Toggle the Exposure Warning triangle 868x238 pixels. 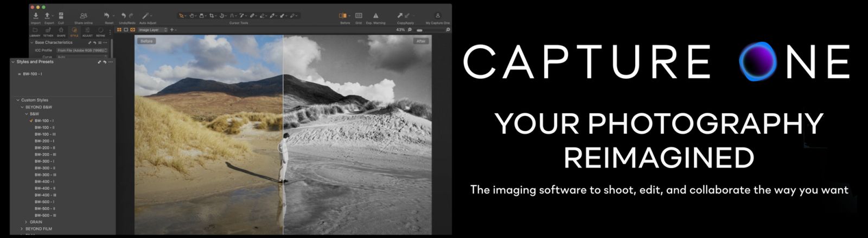click(375, 16)
